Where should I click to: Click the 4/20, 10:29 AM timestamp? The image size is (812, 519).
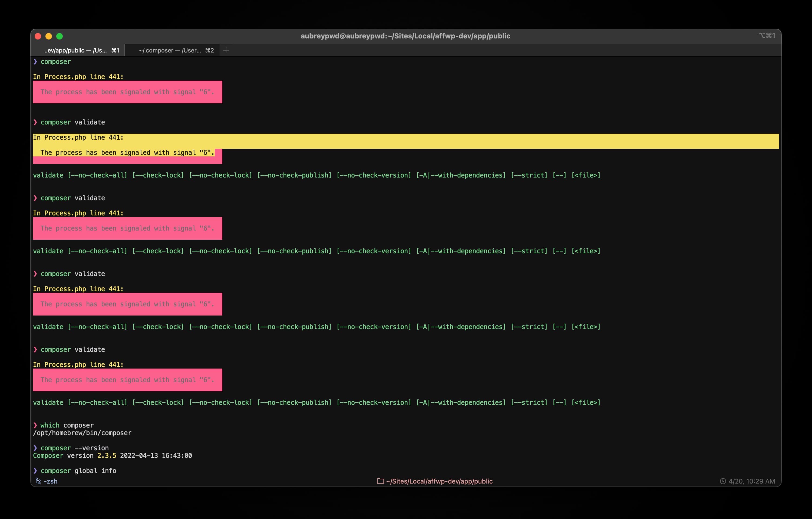tap(751, 481)
